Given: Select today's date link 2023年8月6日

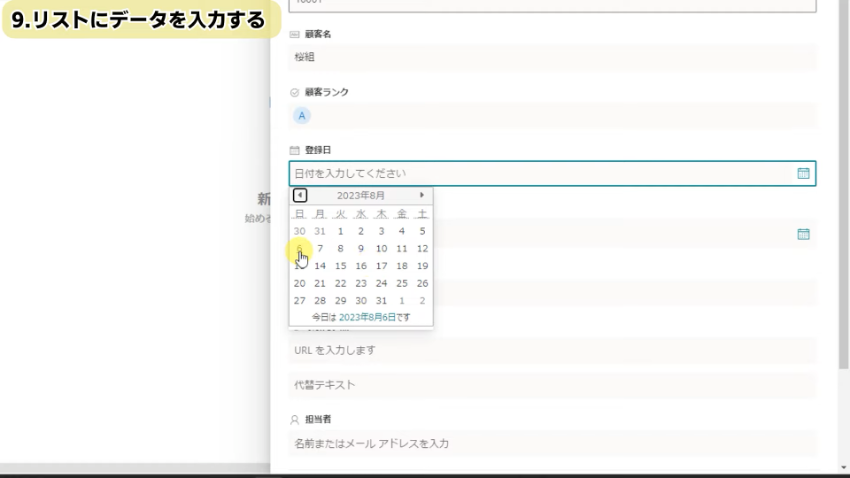Looking at the screenshot, I should (368, 317).
